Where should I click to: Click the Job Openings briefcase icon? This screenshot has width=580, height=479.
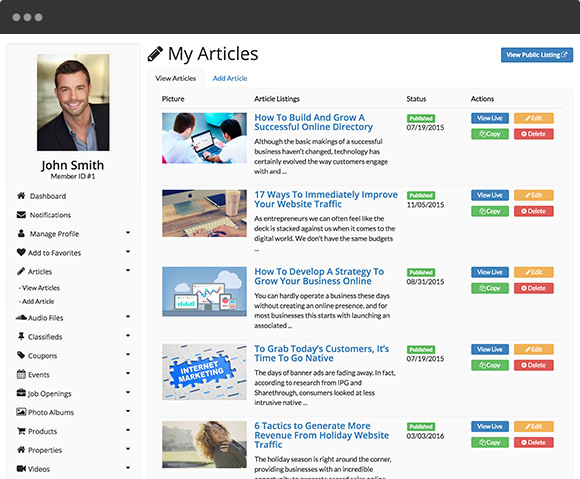tap(21, 393)
